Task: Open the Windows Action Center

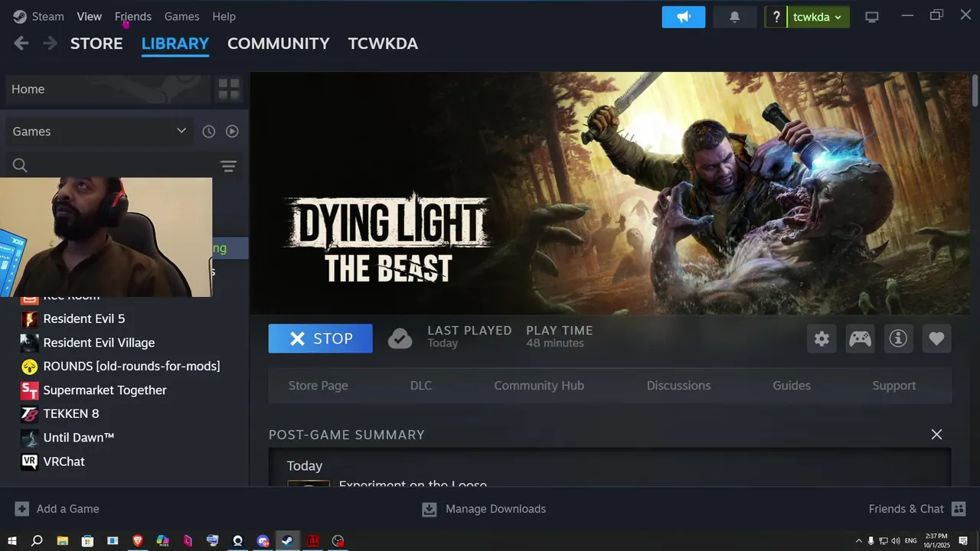Action: (x=965, y=541)
